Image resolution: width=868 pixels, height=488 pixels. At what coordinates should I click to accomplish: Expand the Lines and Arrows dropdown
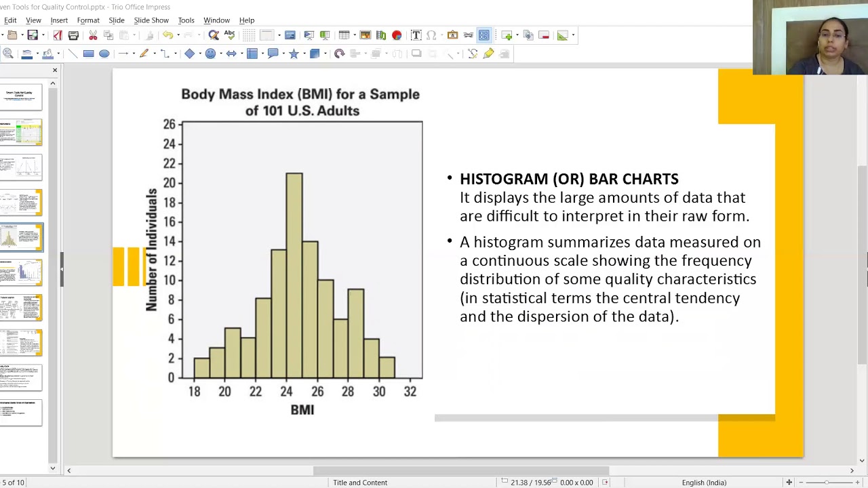(x=134, y=54)
